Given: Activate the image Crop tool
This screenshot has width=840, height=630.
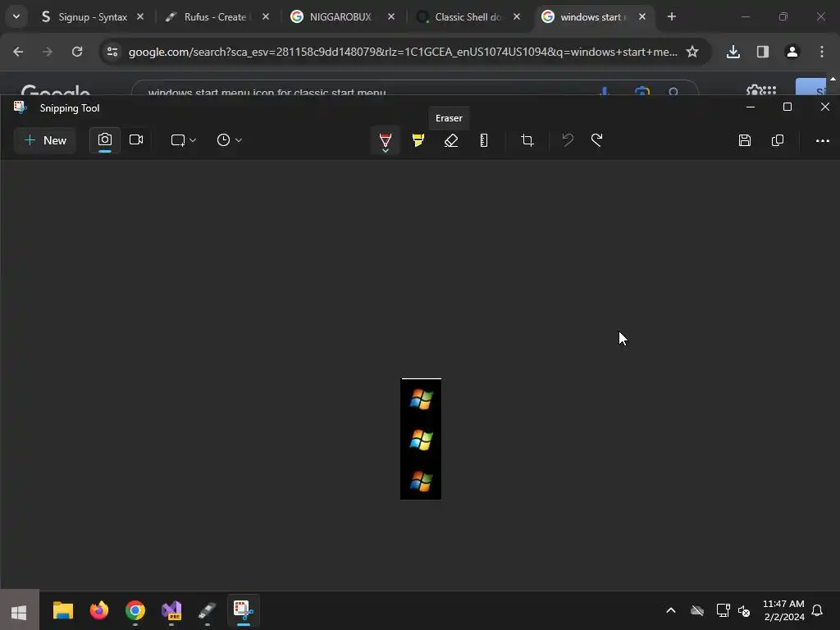Looking at the screenshot, I should click(527, 140).
